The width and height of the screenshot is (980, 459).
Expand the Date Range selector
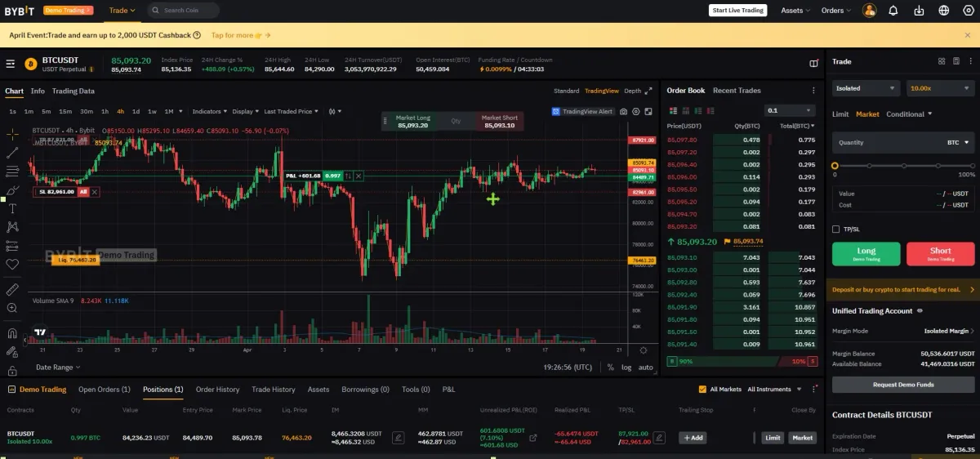[x=58, y=368]
